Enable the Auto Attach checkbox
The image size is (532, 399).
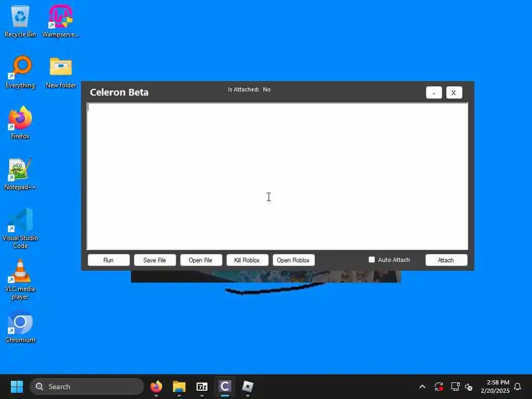(372, 260)
